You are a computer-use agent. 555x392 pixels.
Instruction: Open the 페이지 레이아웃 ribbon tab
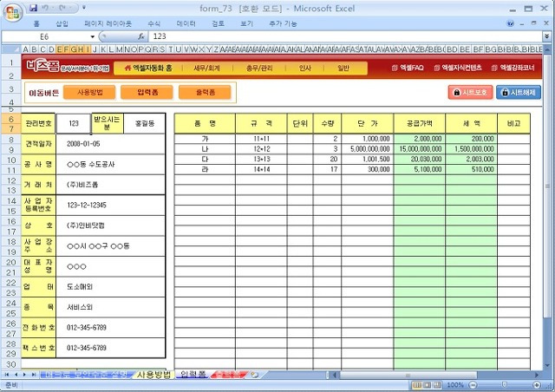(108, 23)
